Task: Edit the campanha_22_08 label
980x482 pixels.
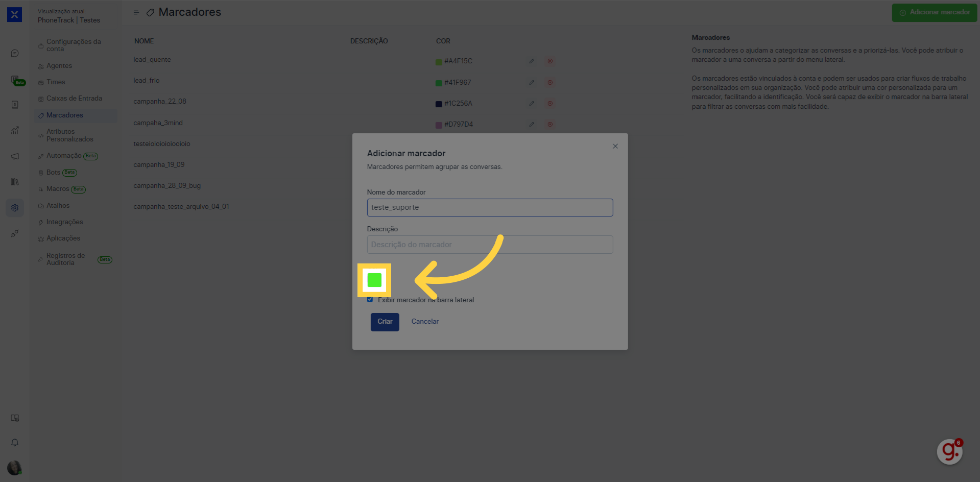Action: (532, 103)
